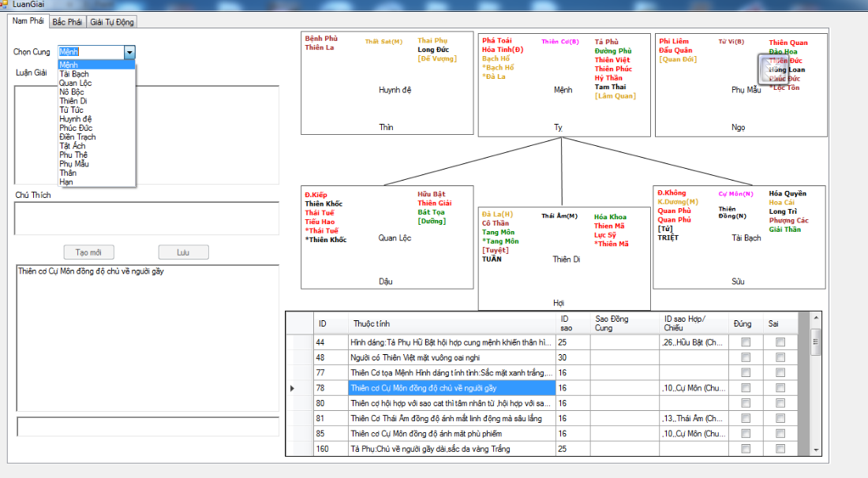Select Tài Bạch from the dropdown list
Screen dimensions: 868x478
tap(74, 74)
